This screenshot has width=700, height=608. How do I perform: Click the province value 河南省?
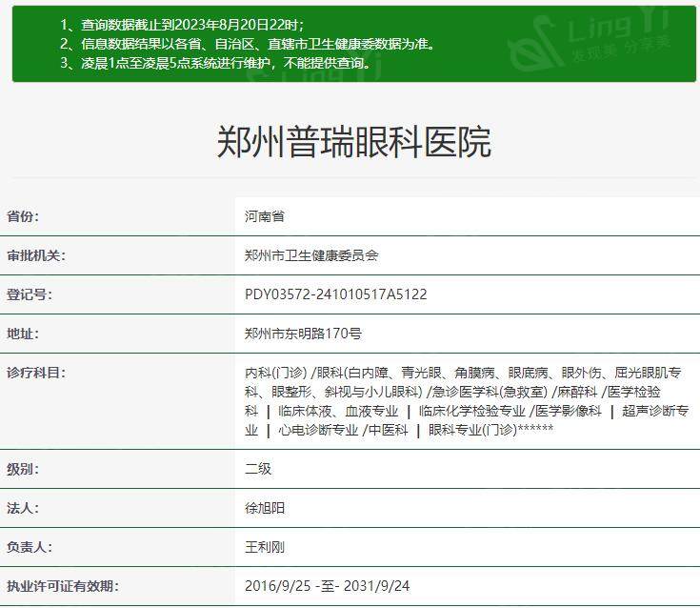coord(265,216)
